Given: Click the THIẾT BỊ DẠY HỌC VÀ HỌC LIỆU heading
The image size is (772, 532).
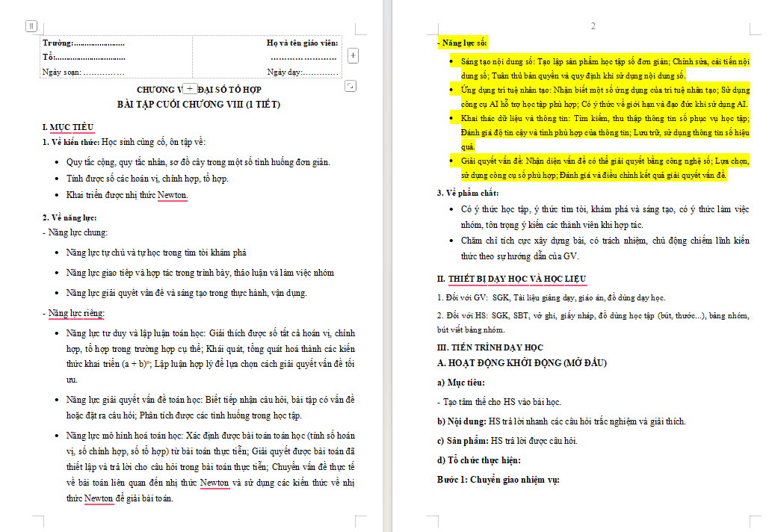Looking at the screenshot, I should tap(517, 279).
